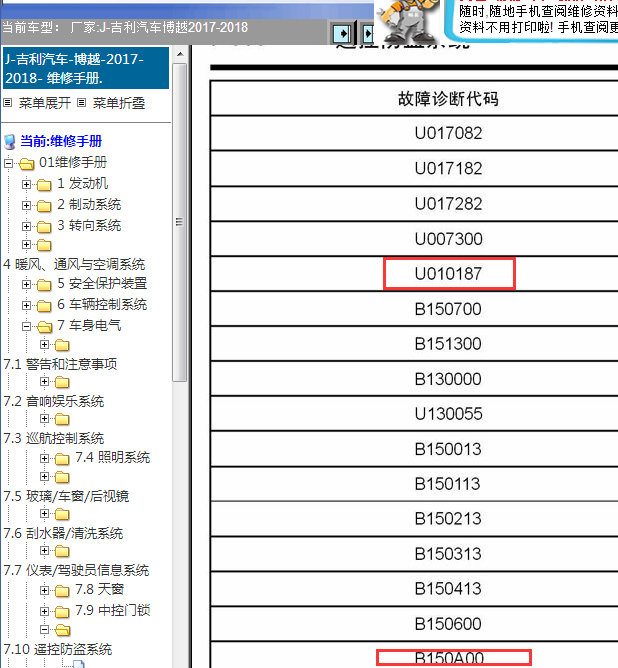Click the 故障诊断代码 table header
618x668 pixels.
pos(448,98)
